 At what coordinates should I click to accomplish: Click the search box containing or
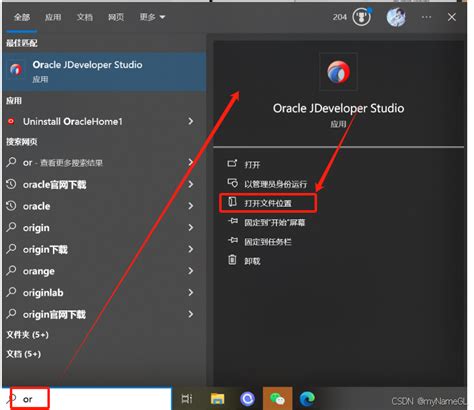tap(87, 399)
